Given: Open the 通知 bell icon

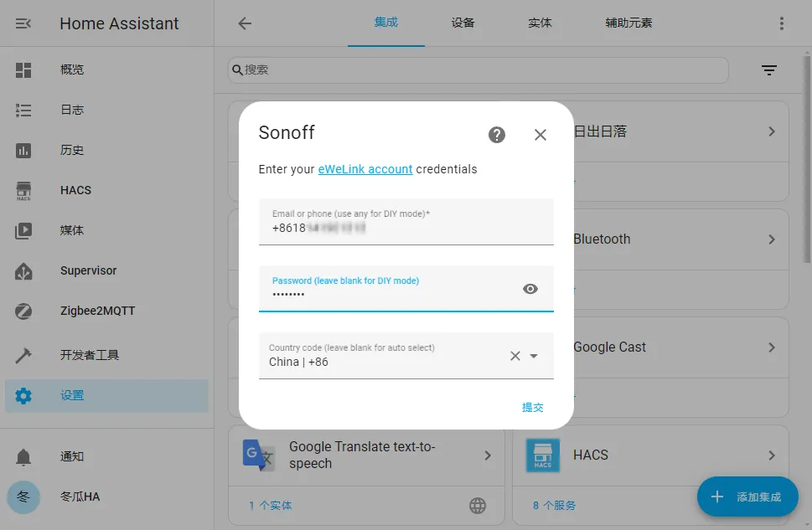Looking at the screenshot, I should point(23,457).
